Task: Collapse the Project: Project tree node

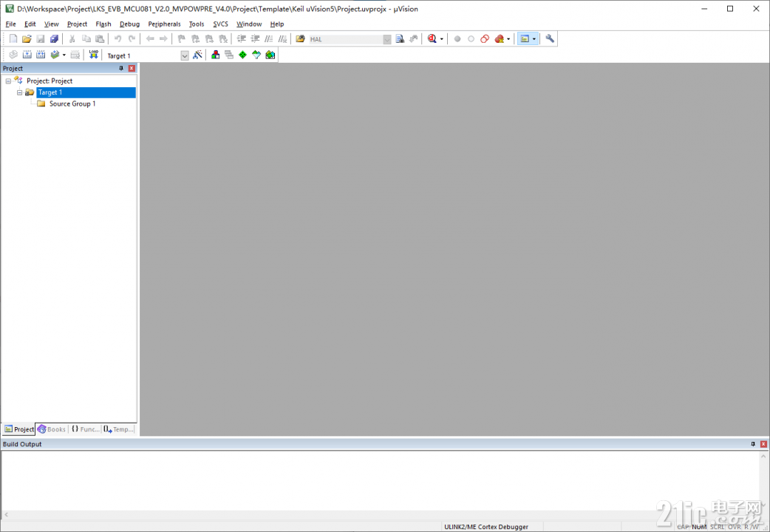Action: point(8,81)
